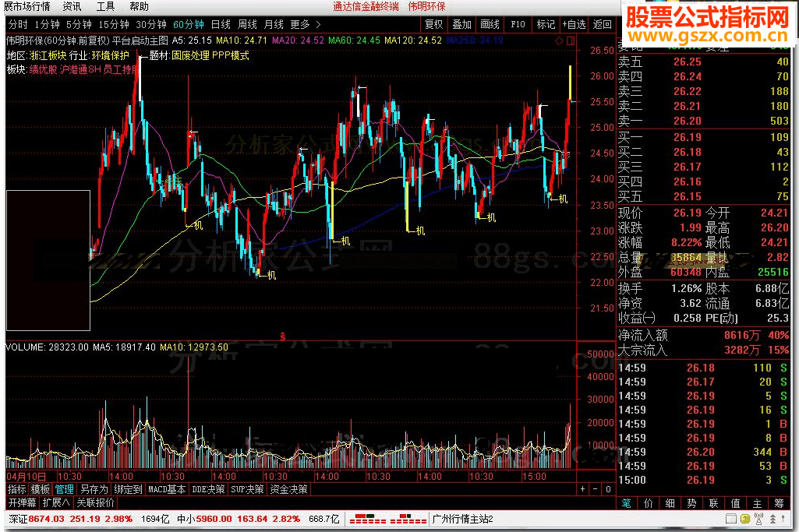Click the red diamond icon above chart
The width and height of the screenshot is (799, 532).
click(559, 41)
